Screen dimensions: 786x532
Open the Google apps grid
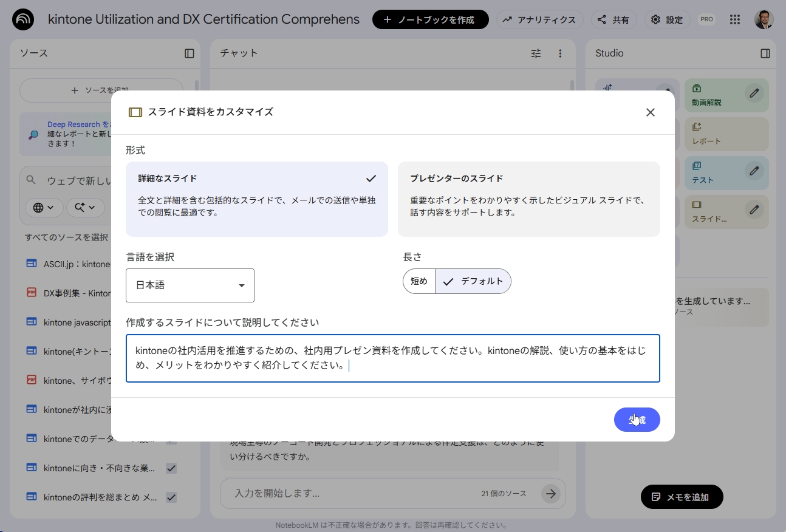[x=735, y=19]
